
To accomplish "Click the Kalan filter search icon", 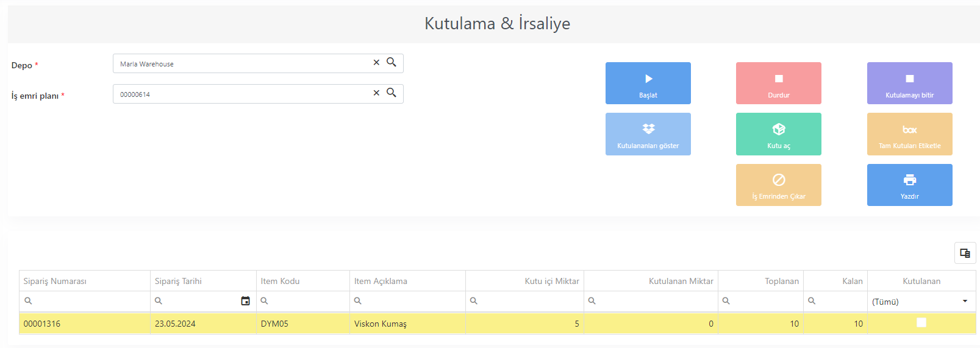I will tap(812, 301).
